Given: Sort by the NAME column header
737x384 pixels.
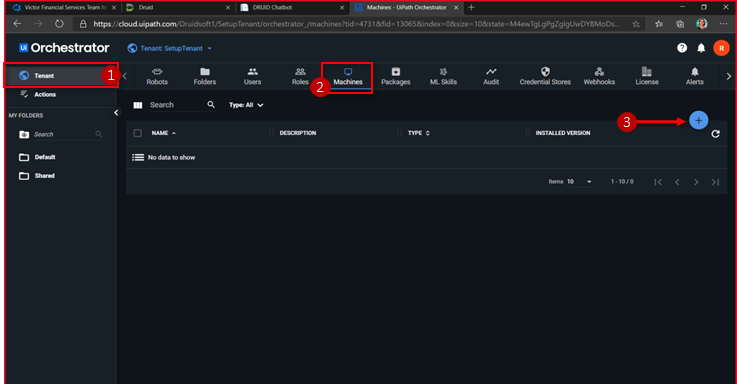Looking at the screenshot, I should point(164,133).
